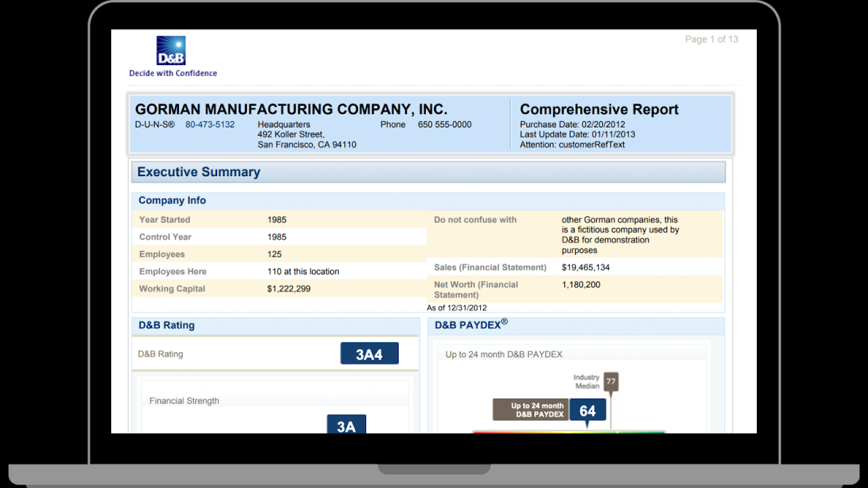Viewport: 868px width, 488px height.
Task: Select 'As of 12/31/2012' text
Action: pos(457,308)
